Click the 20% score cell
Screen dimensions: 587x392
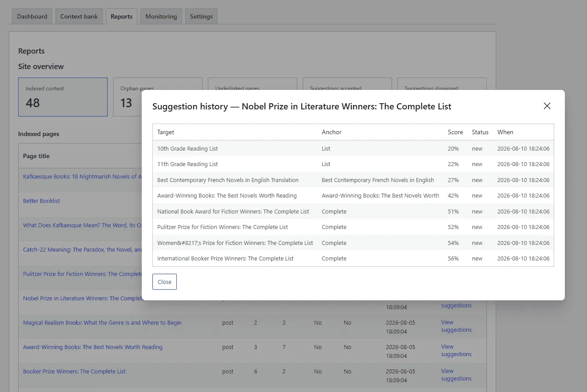(453, 148)
